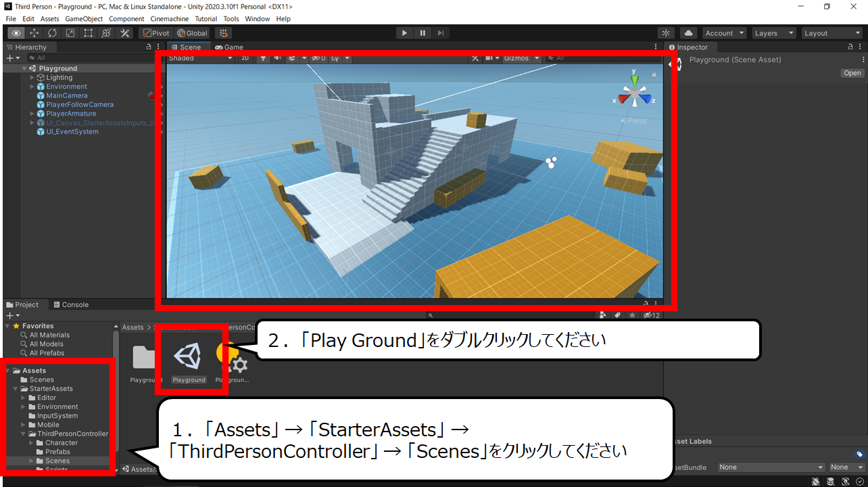
Task: Select PlayerFollowCamera in the Hierarchy
Action: (x=80, y=104)
